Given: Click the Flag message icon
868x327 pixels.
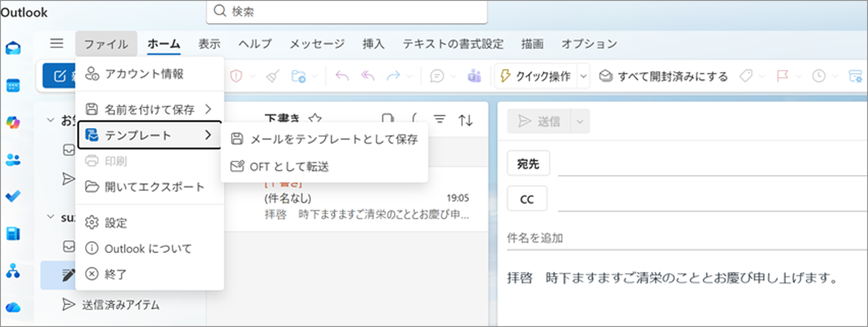Looking at the screenshot, I should click(x=782, y=76).
